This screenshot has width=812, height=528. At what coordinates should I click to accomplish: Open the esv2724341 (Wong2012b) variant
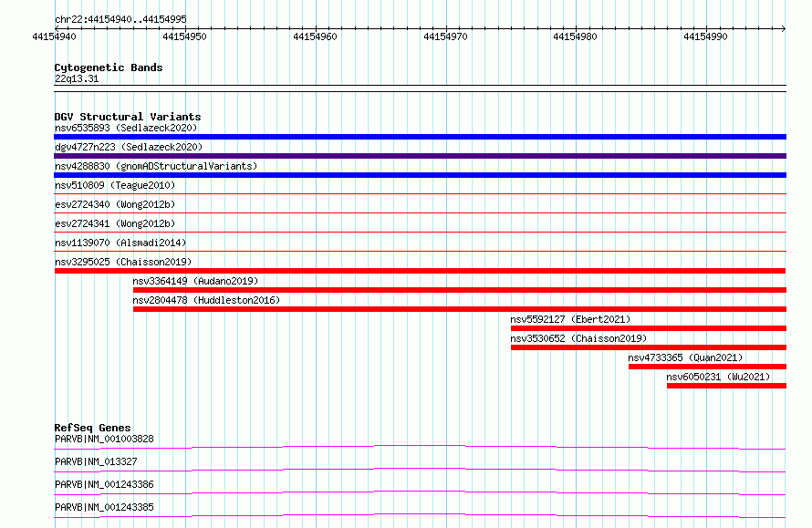click(x=115, y=223)
